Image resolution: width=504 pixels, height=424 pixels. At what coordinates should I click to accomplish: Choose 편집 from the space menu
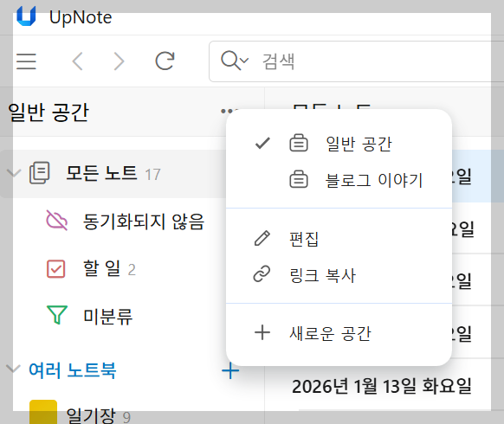[339, 239]
